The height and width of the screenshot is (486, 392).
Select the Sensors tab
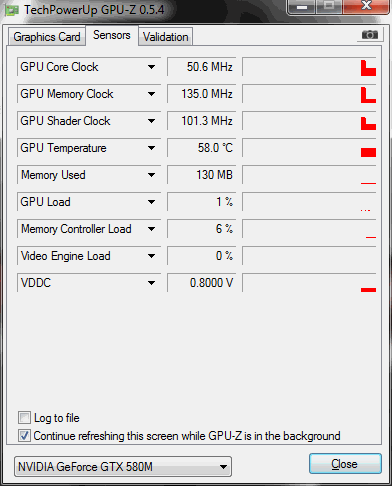point(112,35)
